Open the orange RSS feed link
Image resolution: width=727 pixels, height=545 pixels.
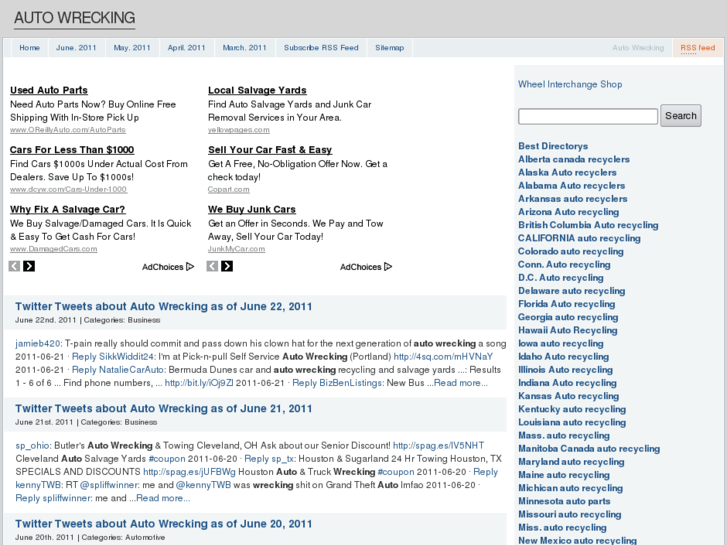pos(698,48)
